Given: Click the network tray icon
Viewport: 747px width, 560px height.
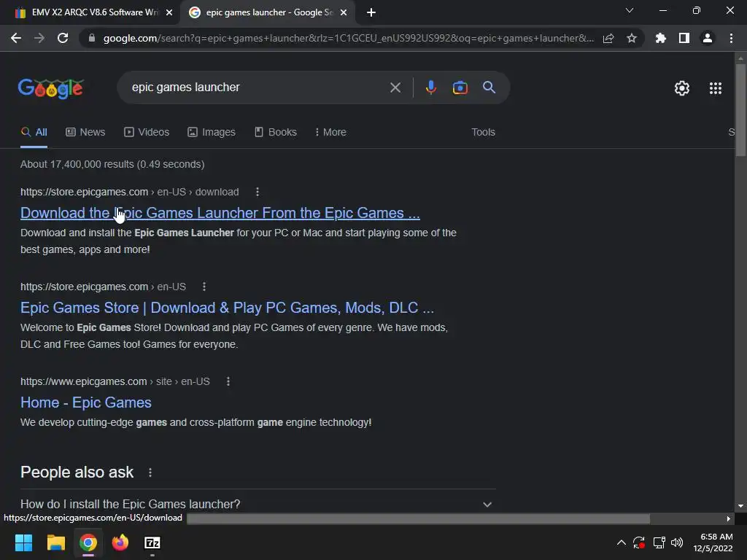Looking at the screenshot, I should 659,542.
